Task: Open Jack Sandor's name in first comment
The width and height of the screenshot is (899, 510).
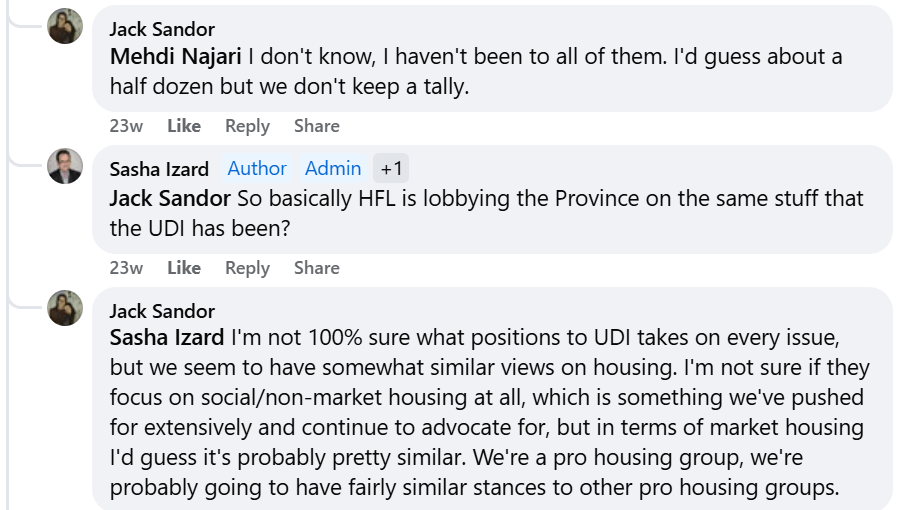Action: 162,29
